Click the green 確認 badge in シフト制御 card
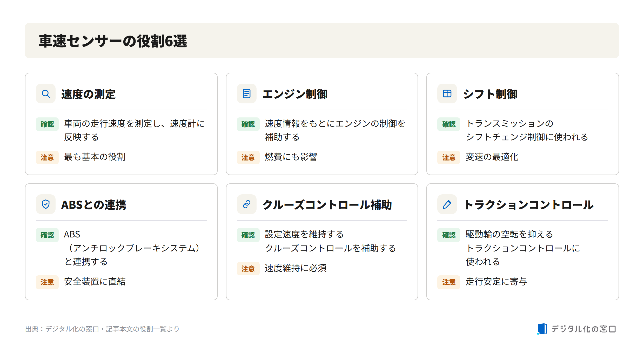This screenshot has height=359, width=644. click(x=449, y=124)
